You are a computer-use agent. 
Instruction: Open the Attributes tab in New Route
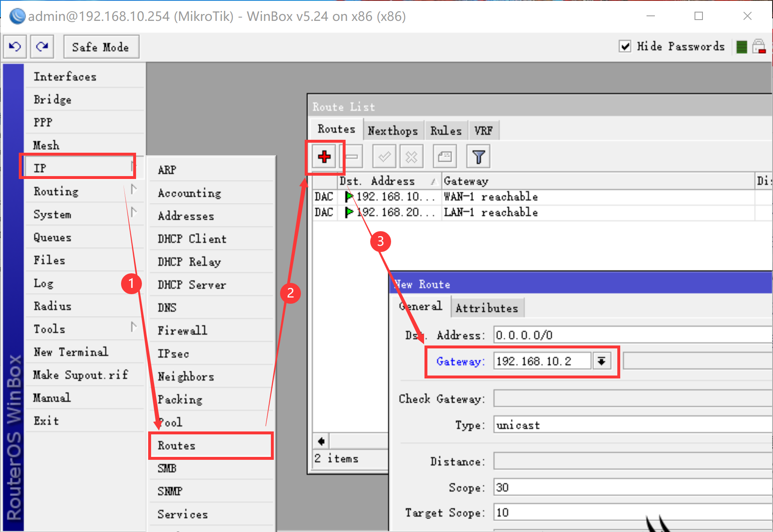point(487,308)
